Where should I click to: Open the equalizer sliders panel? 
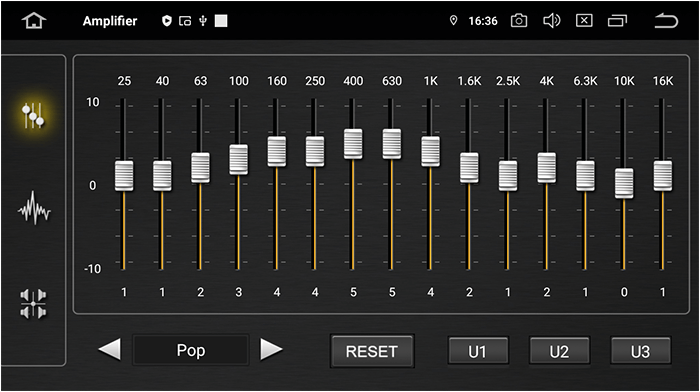coord(33,115)
